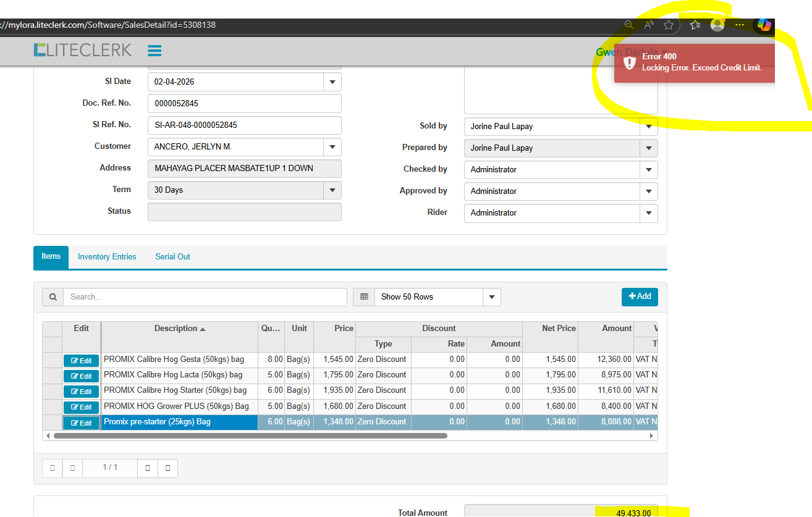Open the Sold by dropdown

coord(648,127)
